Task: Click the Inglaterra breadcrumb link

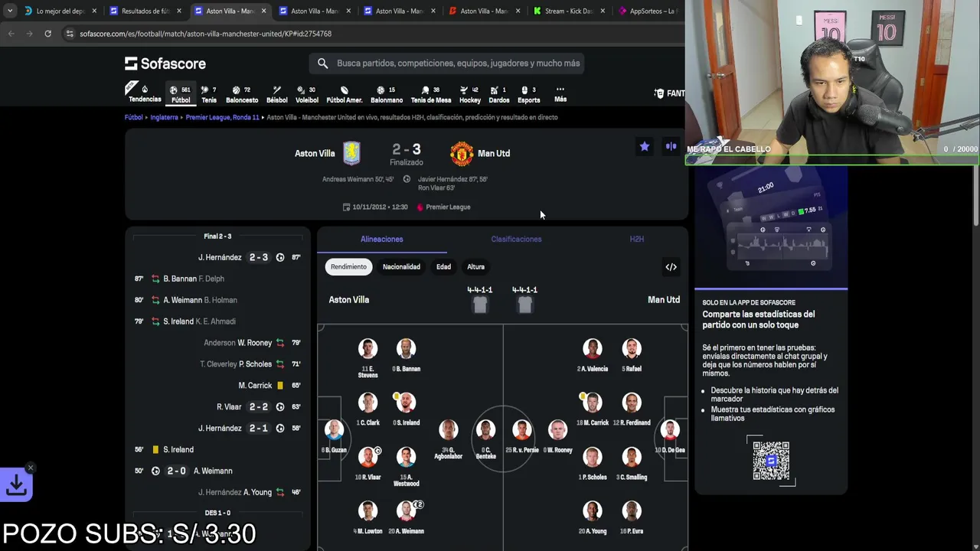Action: tap(164, 117)
